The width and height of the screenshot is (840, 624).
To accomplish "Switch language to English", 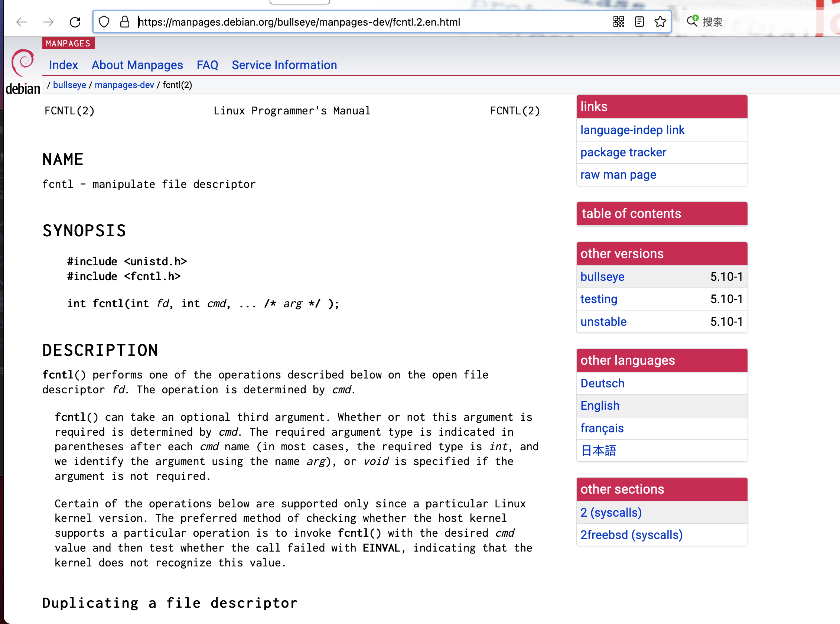I will tap(600, 406).
